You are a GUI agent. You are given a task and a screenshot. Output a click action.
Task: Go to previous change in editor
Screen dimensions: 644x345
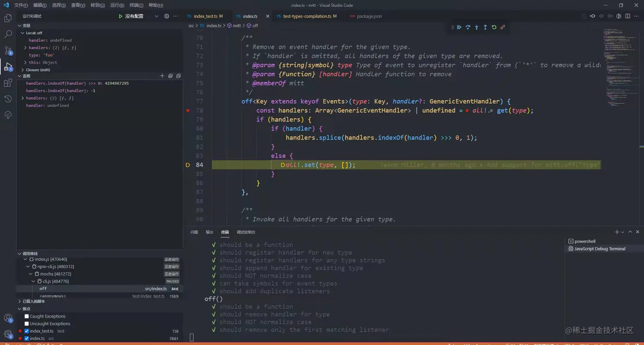pyautogui.click(x=592, y=16)
